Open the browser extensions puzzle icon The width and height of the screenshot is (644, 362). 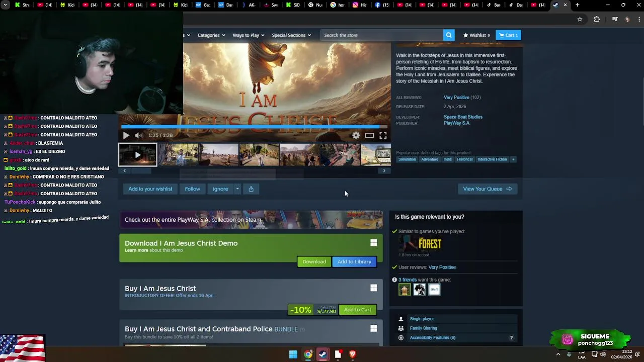pos(597,19)
